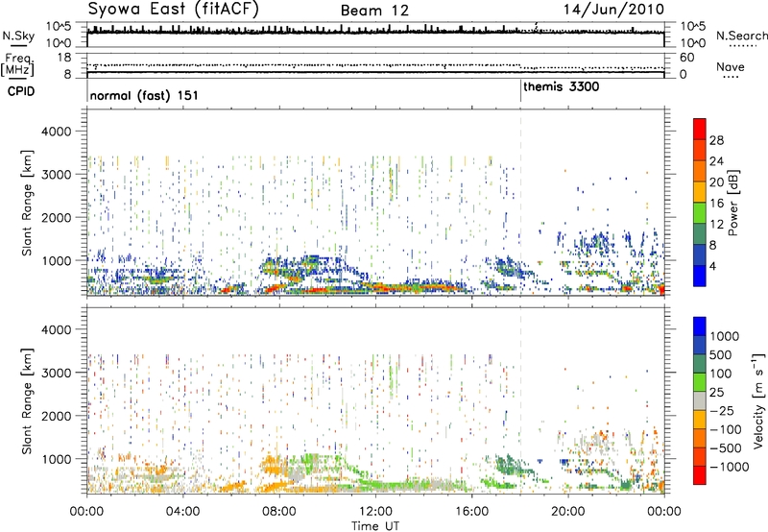
Task: Pick the light green 25-100 Velocity segment
Action: (700, 382)
